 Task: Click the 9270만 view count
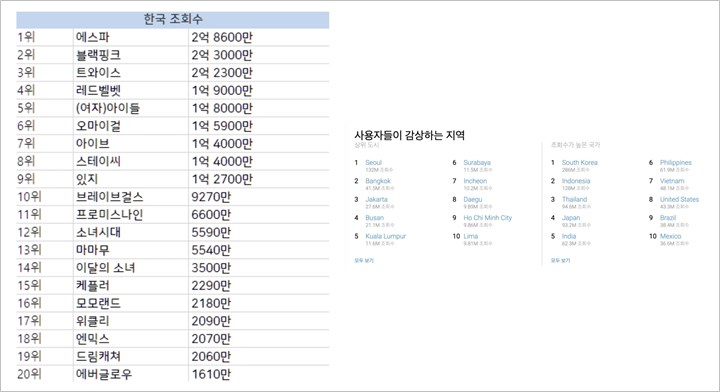[211, 197]
